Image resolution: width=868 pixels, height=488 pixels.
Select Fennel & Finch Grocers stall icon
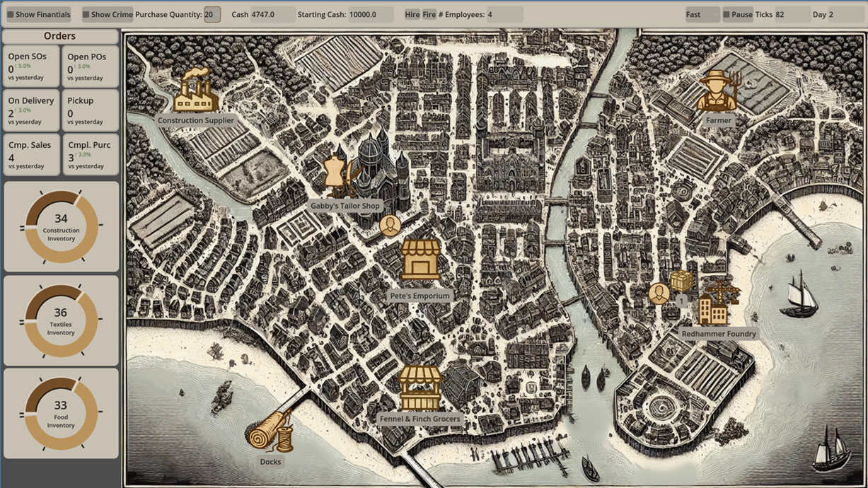tap(420, 388)
